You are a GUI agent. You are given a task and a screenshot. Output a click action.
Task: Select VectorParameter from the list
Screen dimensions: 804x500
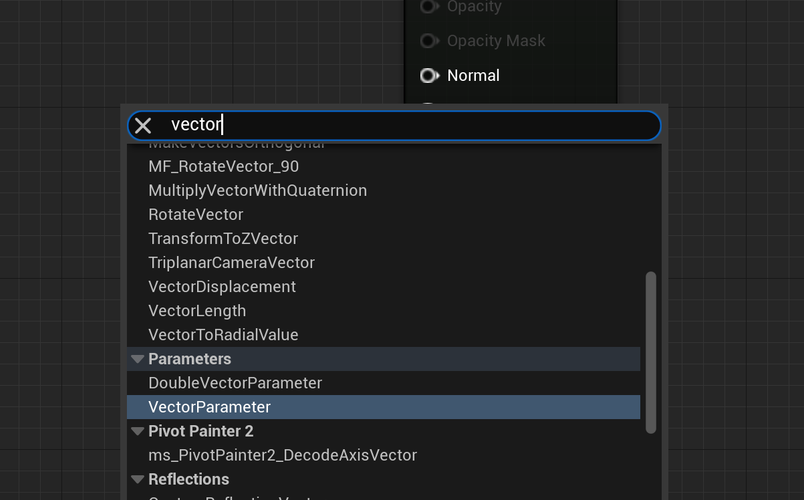(x=209, y=407)
